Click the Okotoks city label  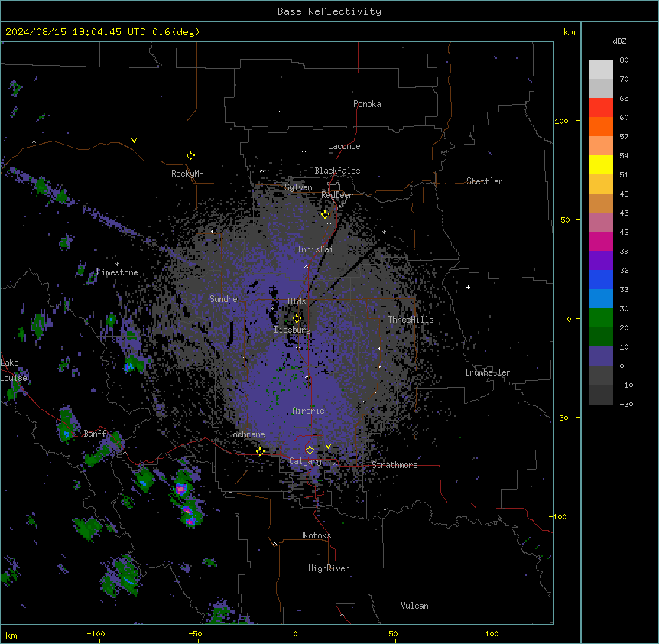click(315, 535)
